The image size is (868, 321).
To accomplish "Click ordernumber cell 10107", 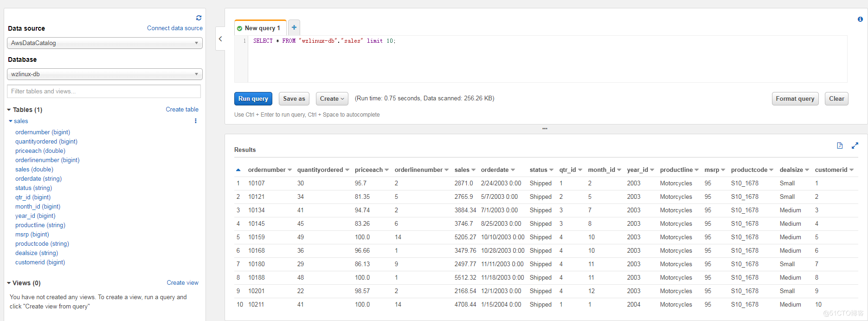I will tap(257, 183).
